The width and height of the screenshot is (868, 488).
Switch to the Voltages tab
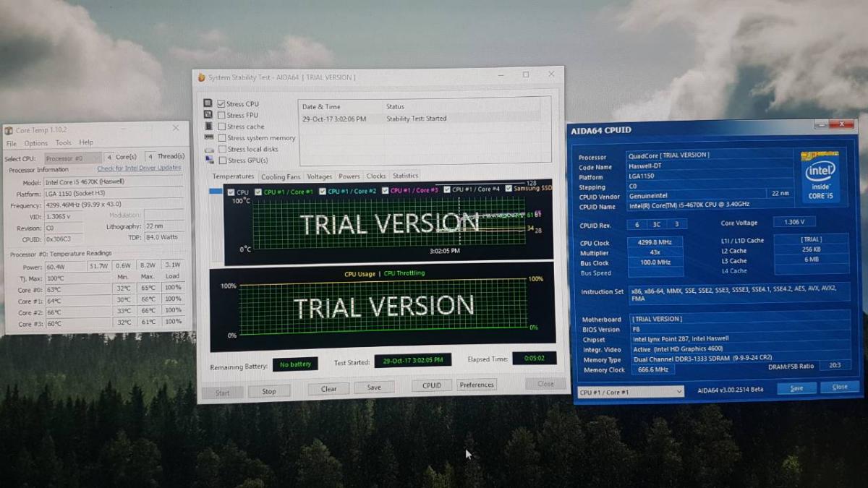pyautogui.click(x=319, y=176)
